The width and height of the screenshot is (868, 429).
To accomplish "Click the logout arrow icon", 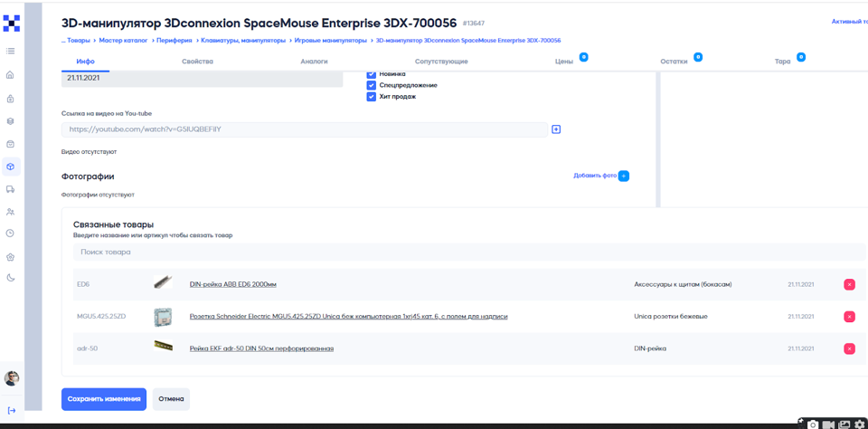I will (12, 410).
